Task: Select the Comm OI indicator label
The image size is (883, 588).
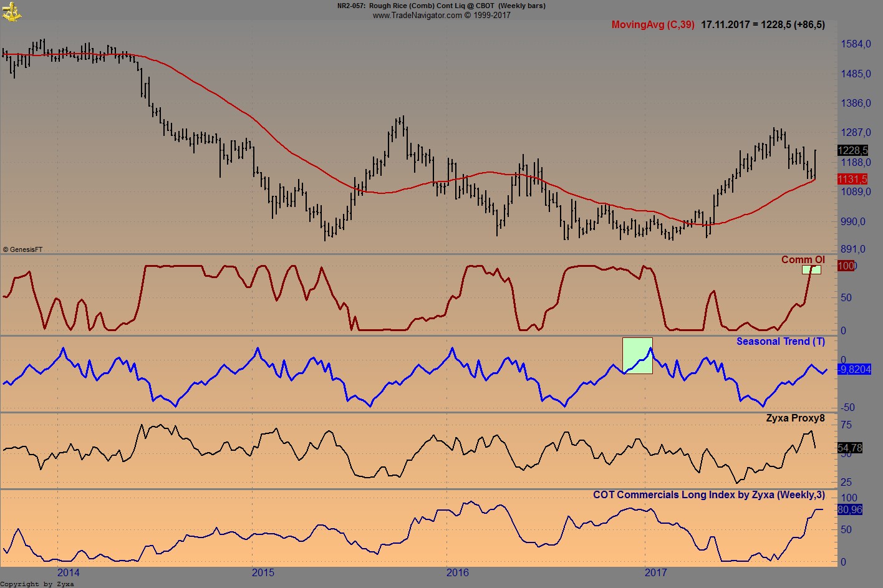Action: coord(803,259)
